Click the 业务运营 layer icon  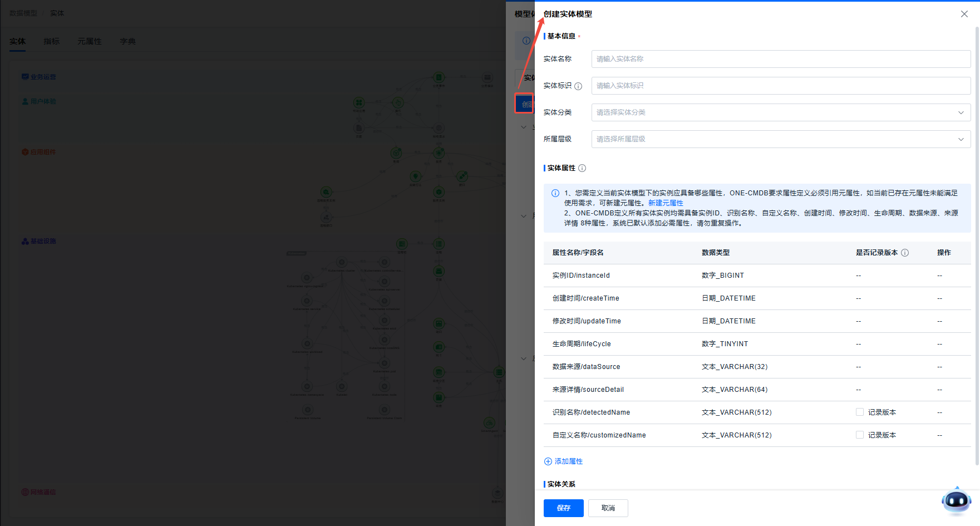click(25, 77)
